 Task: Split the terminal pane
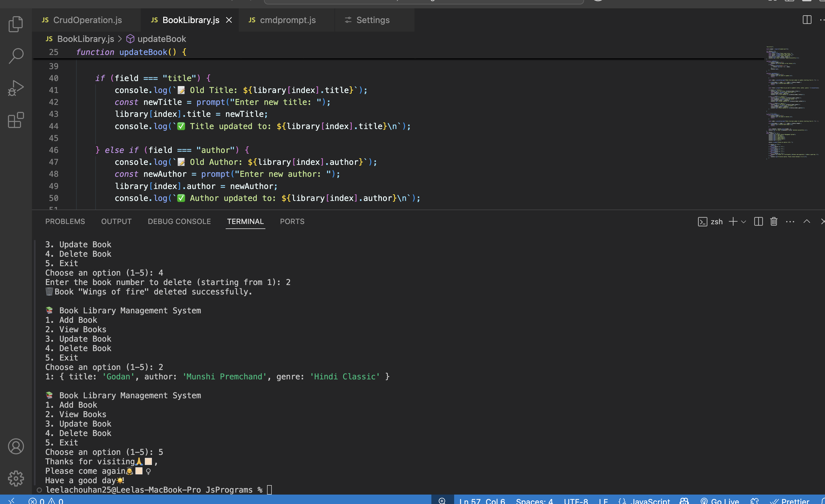click(x=758, y=221)
